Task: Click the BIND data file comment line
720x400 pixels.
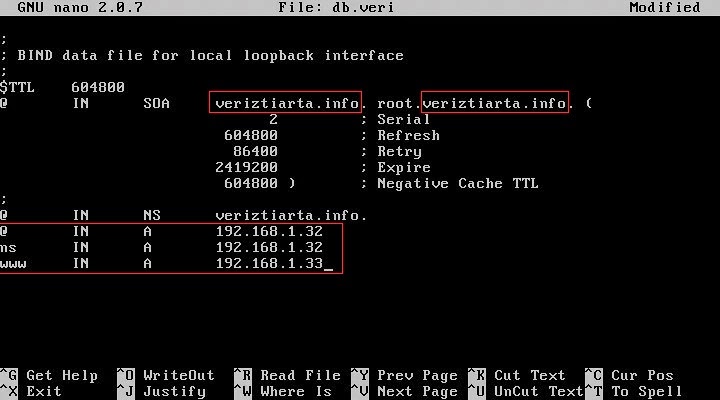Action: click(x=202, y=56)
